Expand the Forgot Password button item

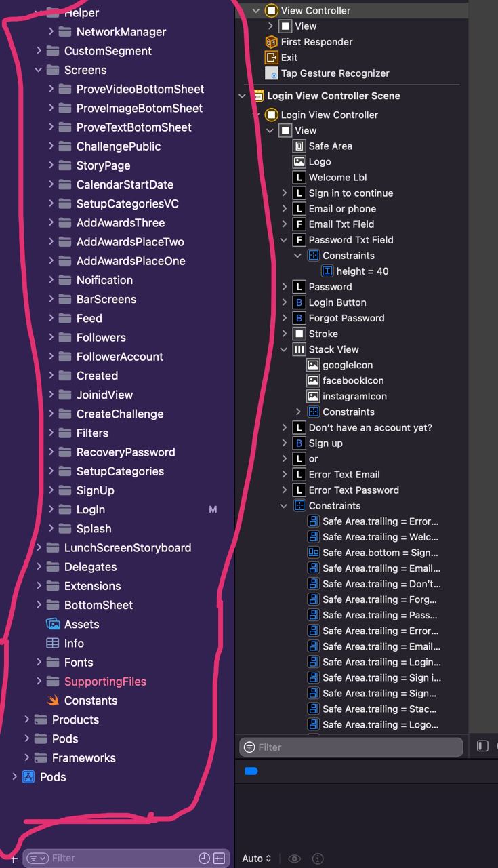pos(284,318)
